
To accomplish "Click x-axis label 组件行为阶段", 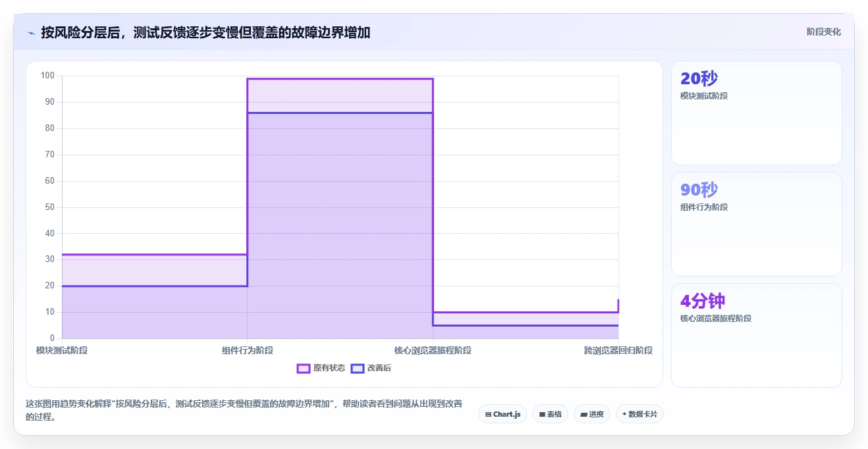I will pyautogui.click(x=248, y=350).
